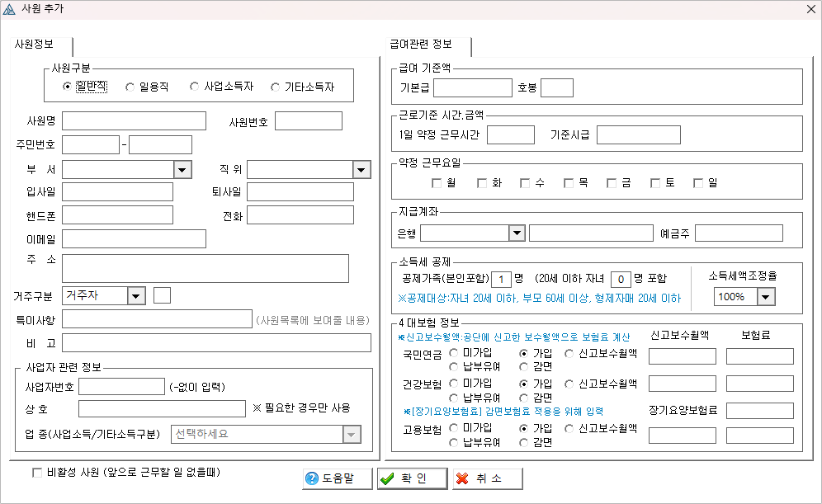Select 가입 for 고용보험
This screenshot has width=822, height=504.
[523, 429]
